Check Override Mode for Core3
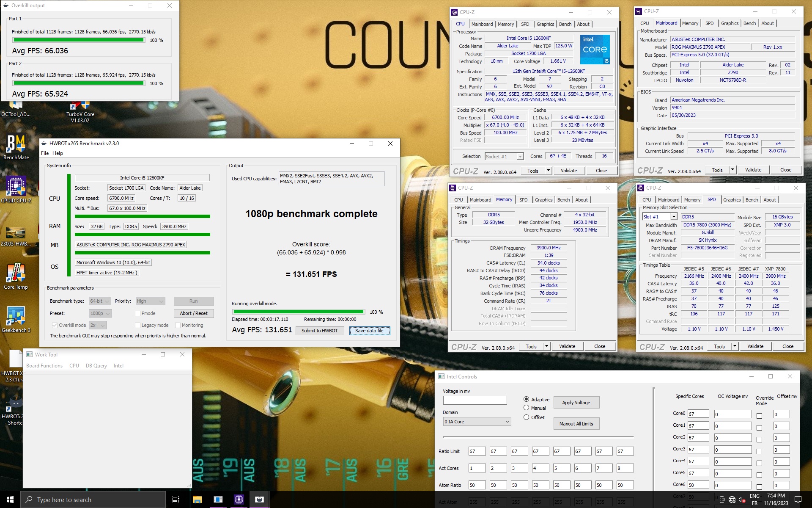The image size is (812, 508). tap(759, 451)
